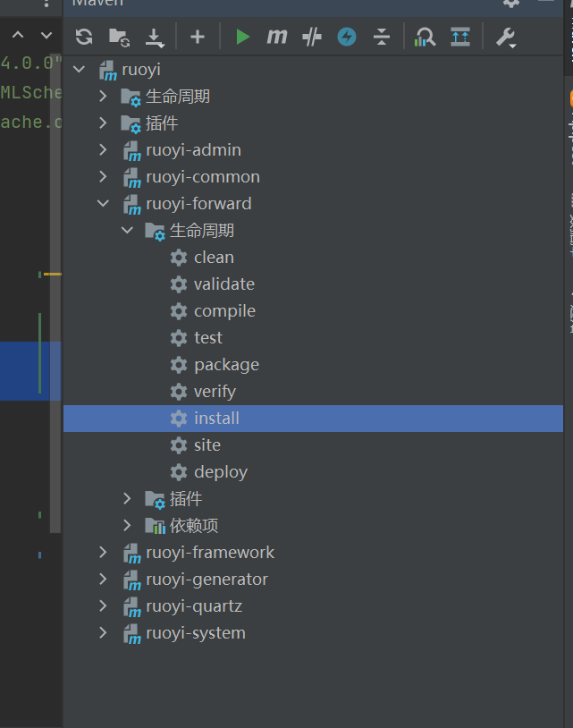The height and width of the screenshot is (728, 573).
Task: Expand ruoyi-framework module
Action: pos(103,553)
